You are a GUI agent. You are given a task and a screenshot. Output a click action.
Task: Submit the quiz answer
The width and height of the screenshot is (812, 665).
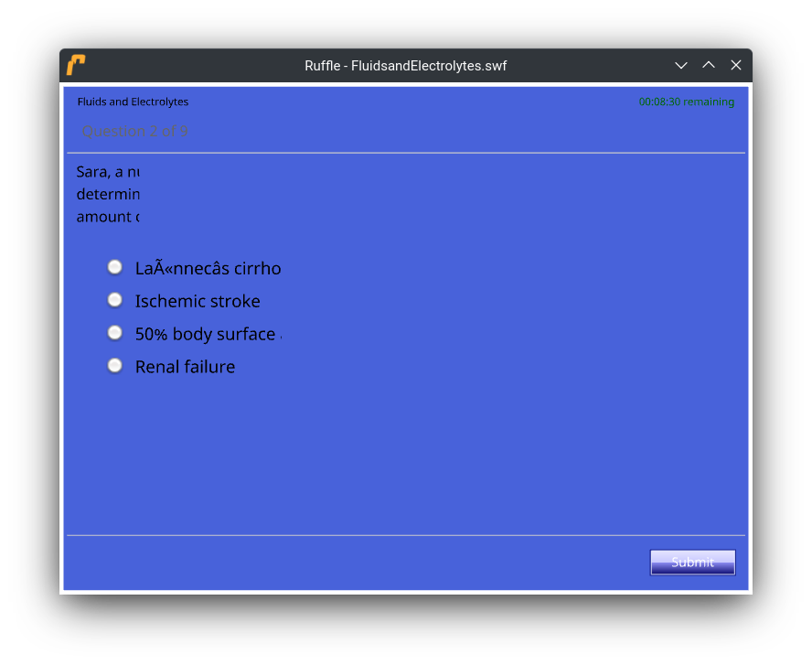click(692, 562)
